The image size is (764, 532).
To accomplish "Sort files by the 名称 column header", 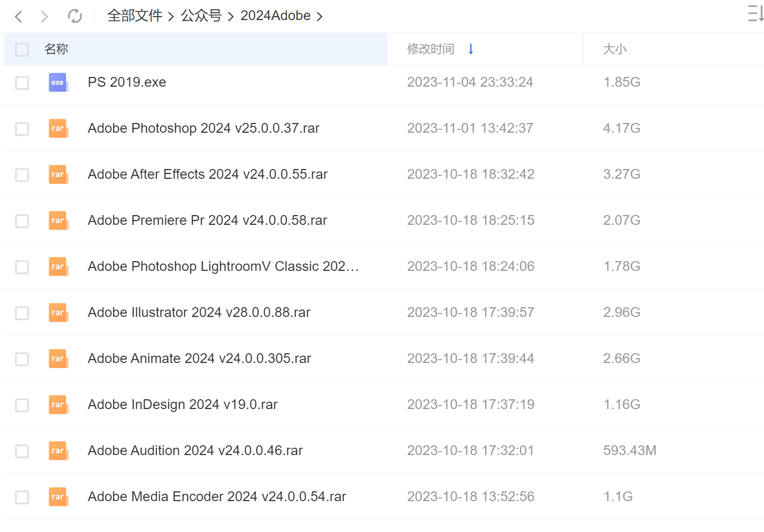I will click(x=56, y=49).
